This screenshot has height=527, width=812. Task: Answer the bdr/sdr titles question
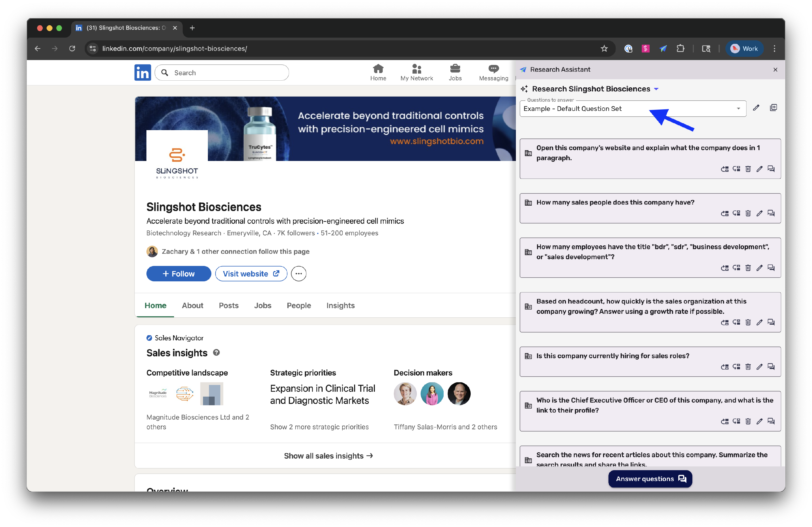[x=771, y=268]
